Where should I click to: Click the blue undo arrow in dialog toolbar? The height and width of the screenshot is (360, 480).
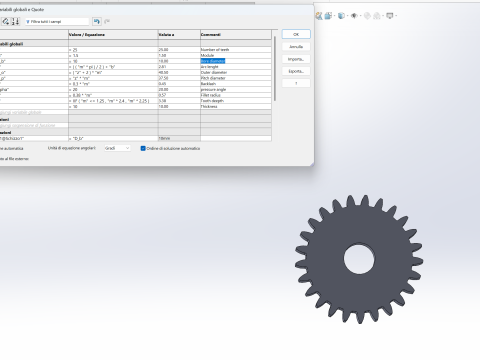97,22
